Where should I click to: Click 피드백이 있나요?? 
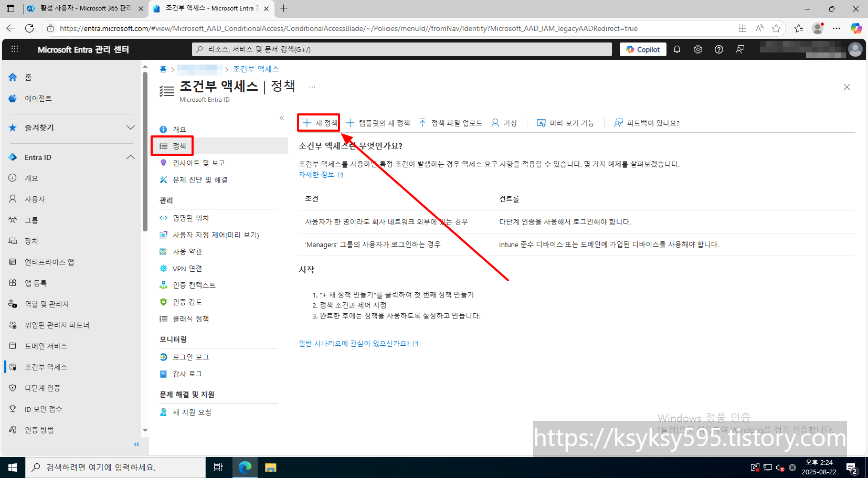(x=647, y=123)
